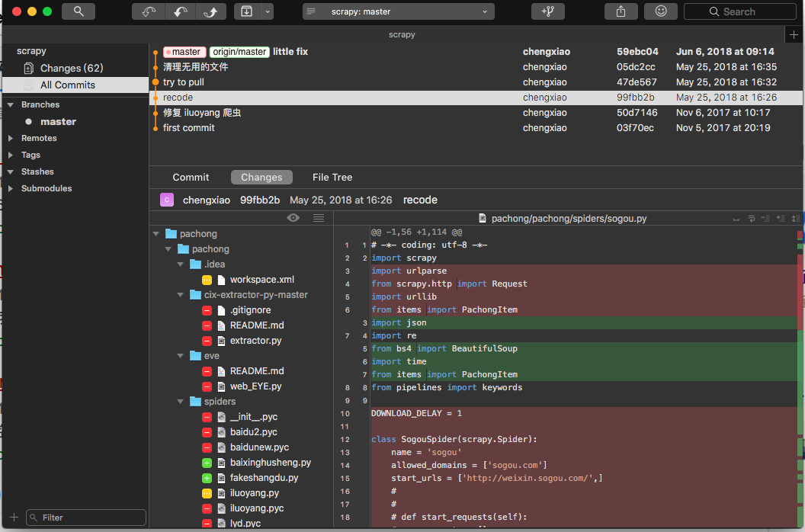Collapse the spiders folder in the file tree
The image size is (805, 532).
[x=181, y=402]
